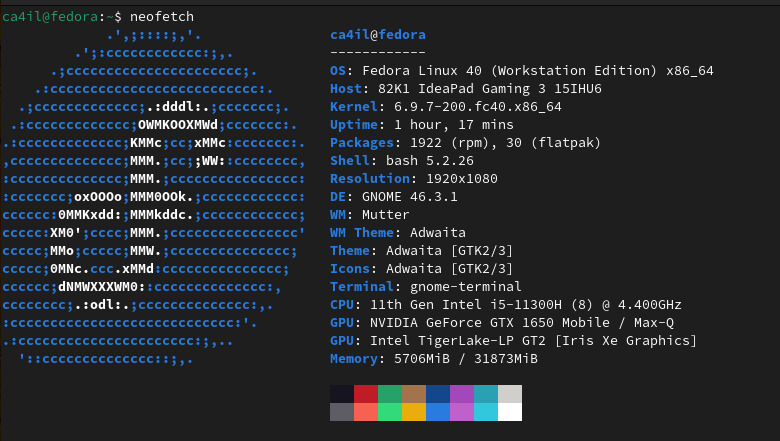This screenshot has width=780, height=441.
Task: Click Uptime value '1 hour, 17 mins'
Action: coord(454,125)
